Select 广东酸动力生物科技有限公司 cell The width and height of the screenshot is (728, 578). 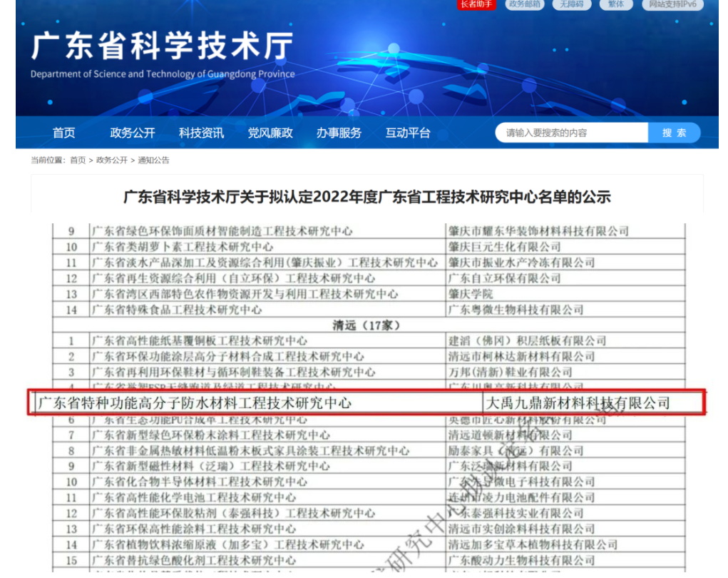565,561
